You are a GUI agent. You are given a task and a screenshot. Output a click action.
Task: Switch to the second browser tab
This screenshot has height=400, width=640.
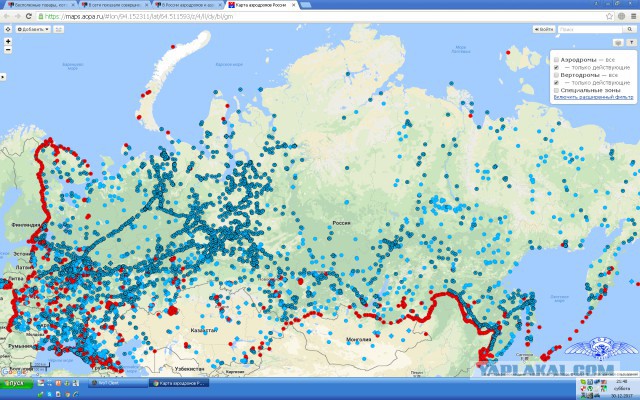click(115, 5)
